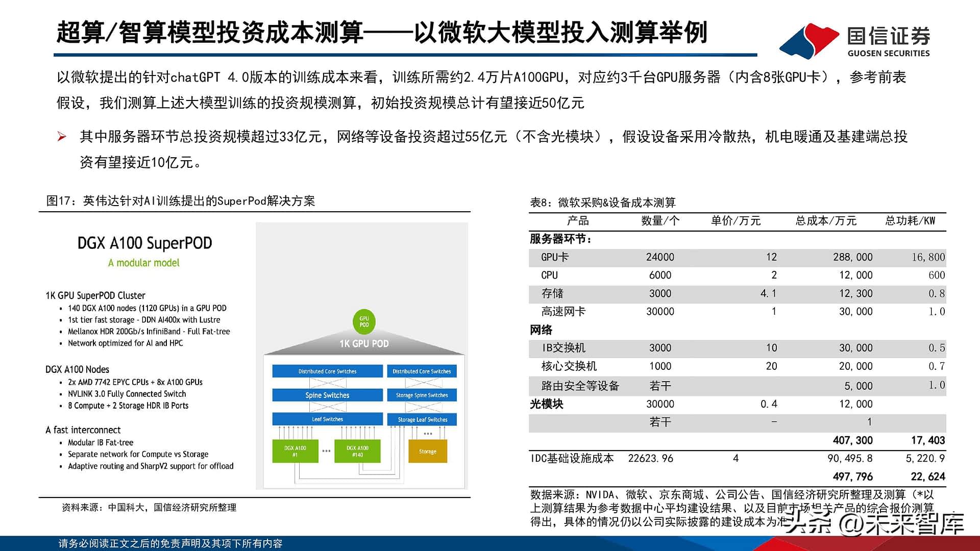Select the Spine Switches box in diagram
The image size is (980, 551).
[x=327, y=395]
